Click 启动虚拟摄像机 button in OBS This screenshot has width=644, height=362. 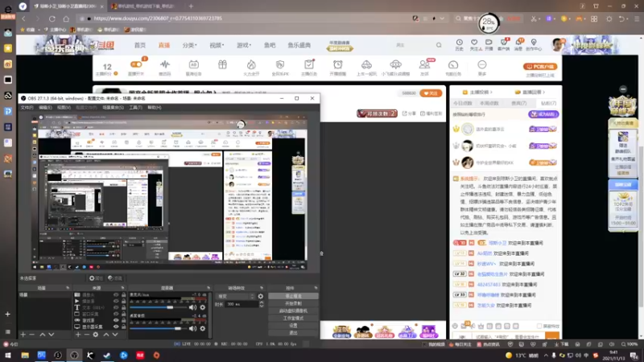pos(293,311)
